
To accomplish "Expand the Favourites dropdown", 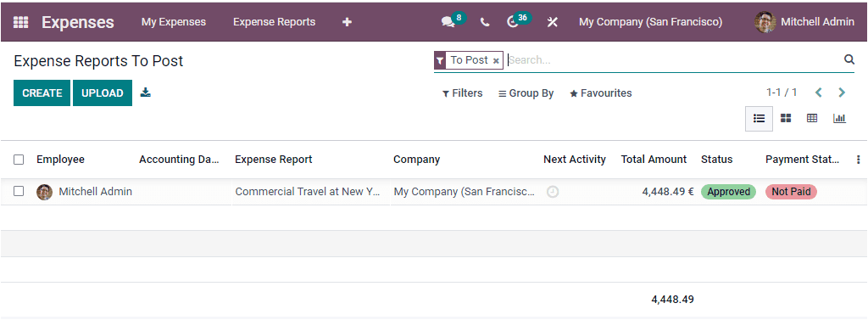I will click(601, 93).
